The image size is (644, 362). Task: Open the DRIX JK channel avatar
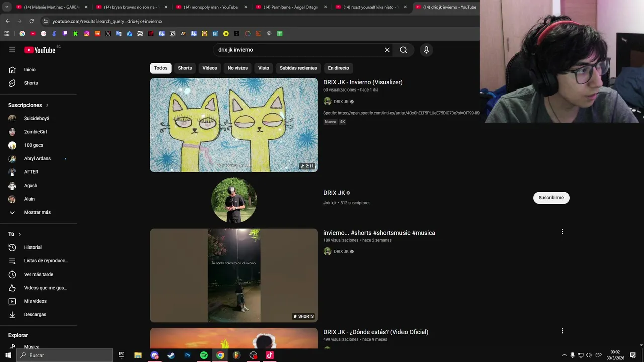[234, 200]
